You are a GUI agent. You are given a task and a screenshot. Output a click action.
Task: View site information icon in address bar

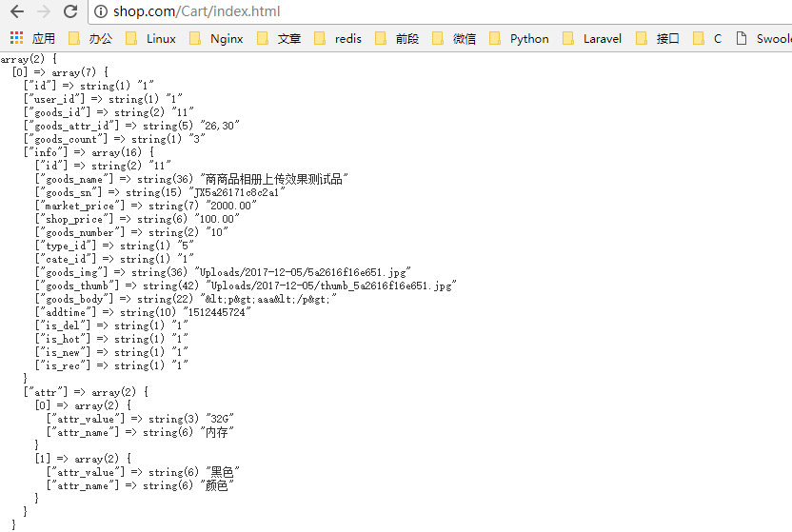[101, 12]
